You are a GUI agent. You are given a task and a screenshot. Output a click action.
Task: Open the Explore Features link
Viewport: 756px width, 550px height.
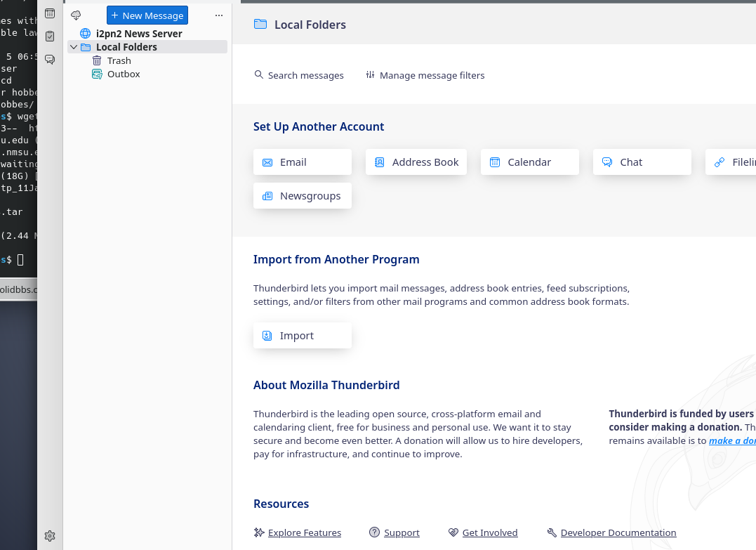click(305, 532)
